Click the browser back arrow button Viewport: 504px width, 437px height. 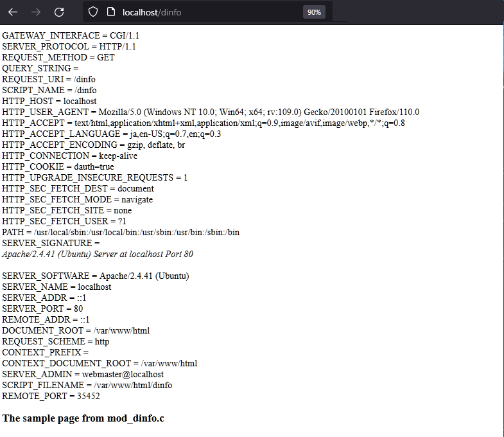[13, 12]
